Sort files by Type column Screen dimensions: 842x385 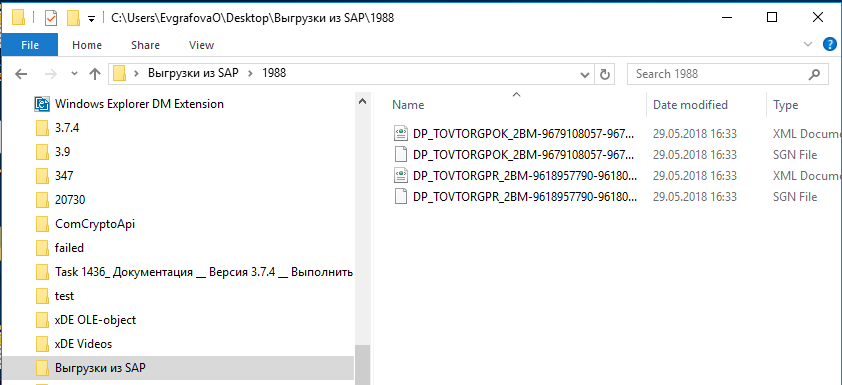[786, 105]
